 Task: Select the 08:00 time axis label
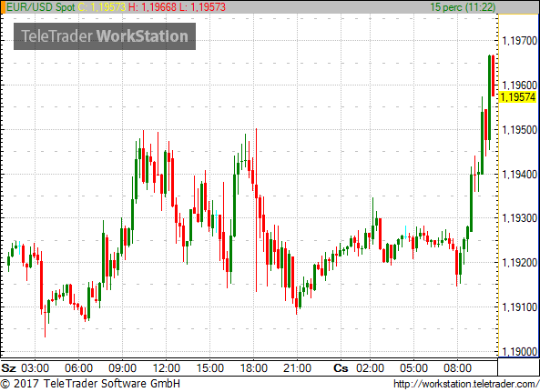pos(457,368)
